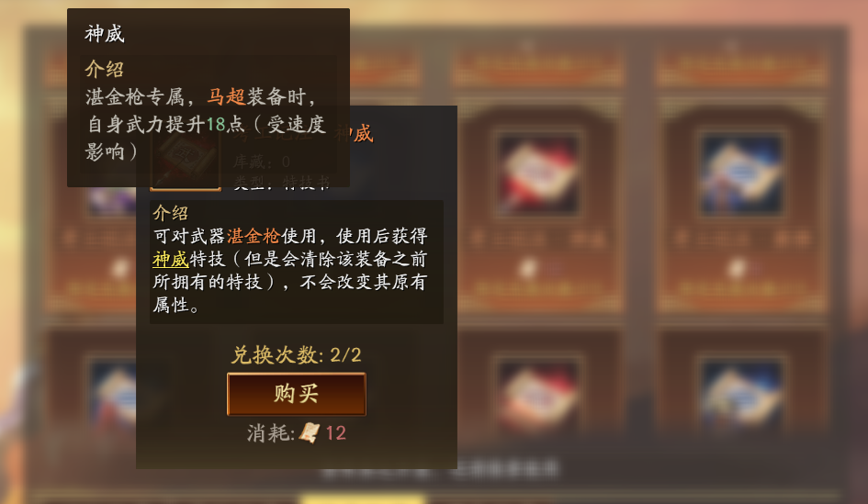
Task: Click the orange 马超 name in tooltip
Action: coord(226,96)
